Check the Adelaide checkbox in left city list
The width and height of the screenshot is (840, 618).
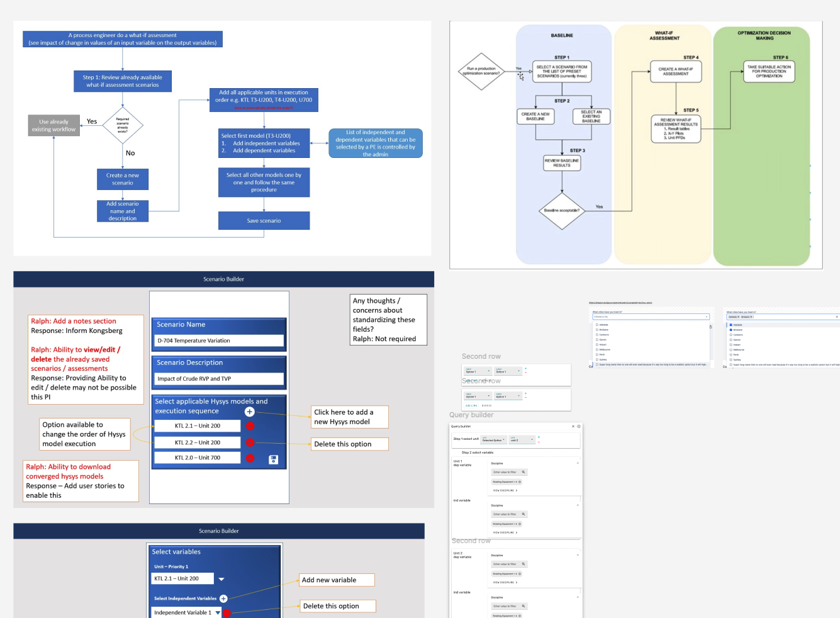(596, 325)
